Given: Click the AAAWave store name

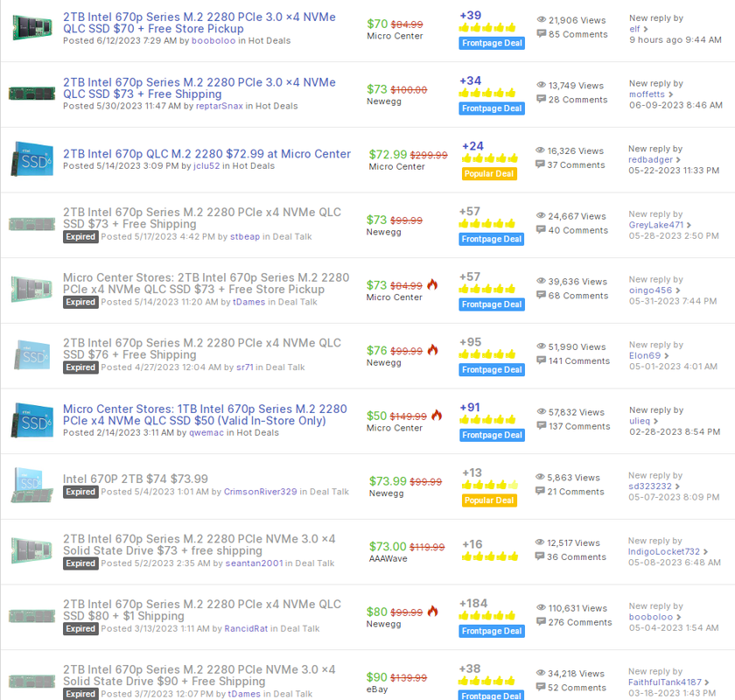Looking at the screenshot, I should point(388,558).
